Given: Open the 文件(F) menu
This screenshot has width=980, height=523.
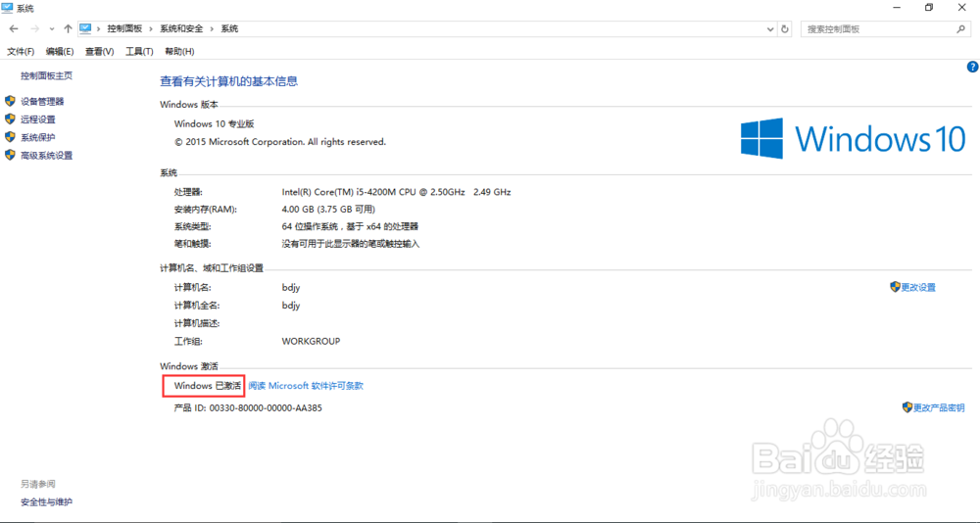Looking at the screenshot, I should point(21,51).
